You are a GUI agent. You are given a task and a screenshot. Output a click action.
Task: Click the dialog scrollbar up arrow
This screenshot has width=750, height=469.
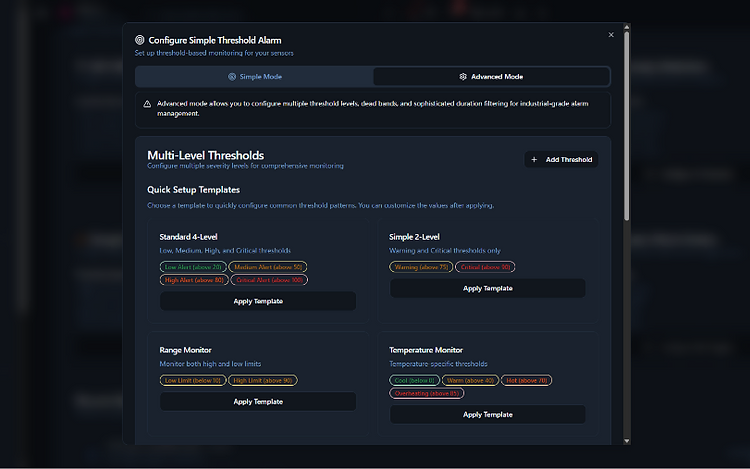click(627, 27)
